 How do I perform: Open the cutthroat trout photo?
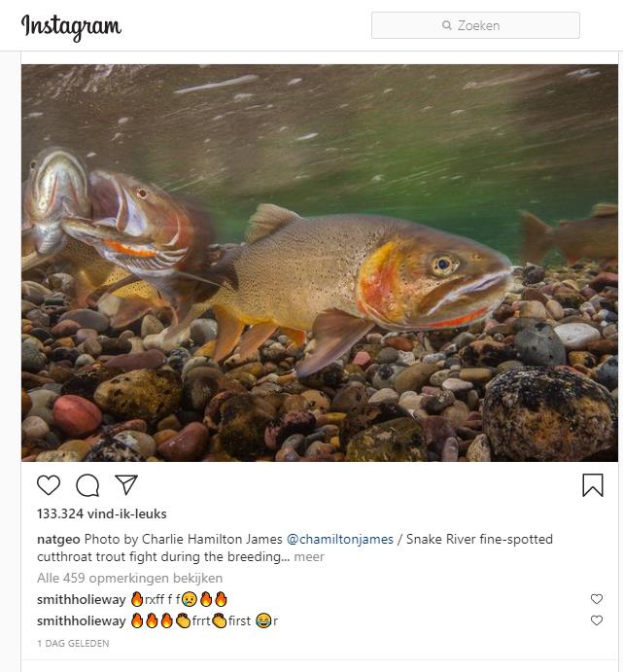coord(320,263)
